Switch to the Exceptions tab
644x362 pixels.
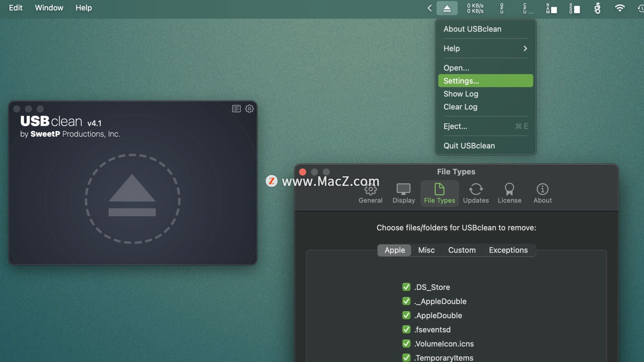pyautogui.click(x=508, y=250)
